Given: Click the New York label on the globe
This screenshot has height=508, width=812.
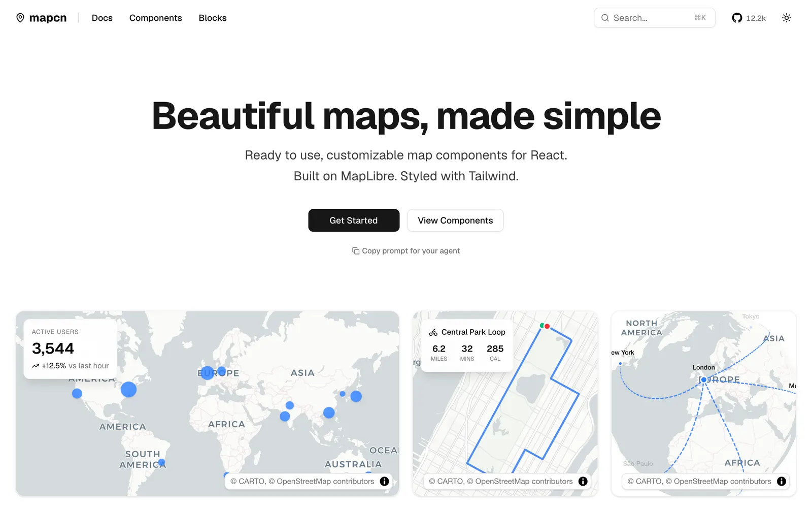Looking at the screenshot, I should tap(623, 353).
